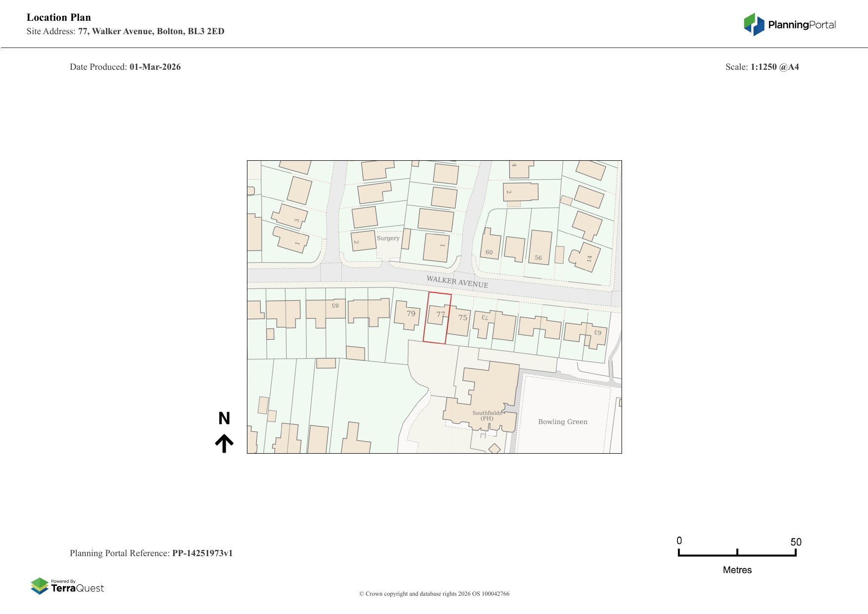Screen dimensions: 868x614
Task: Click the Planning Portal logo icon
Action: coord(754,24)
